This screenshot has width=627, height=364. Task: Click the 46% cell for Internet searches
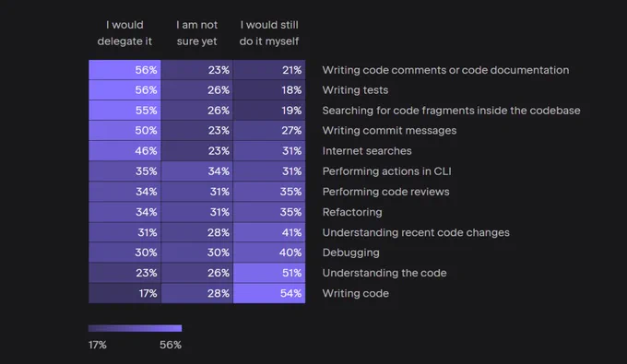(x=124, y=150)
